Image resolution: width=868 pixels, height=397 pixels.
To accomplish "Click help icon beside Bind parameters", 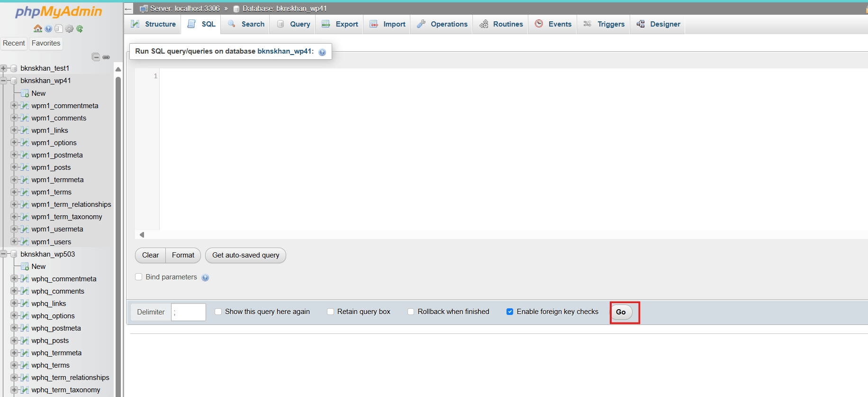I will point(205,277).
